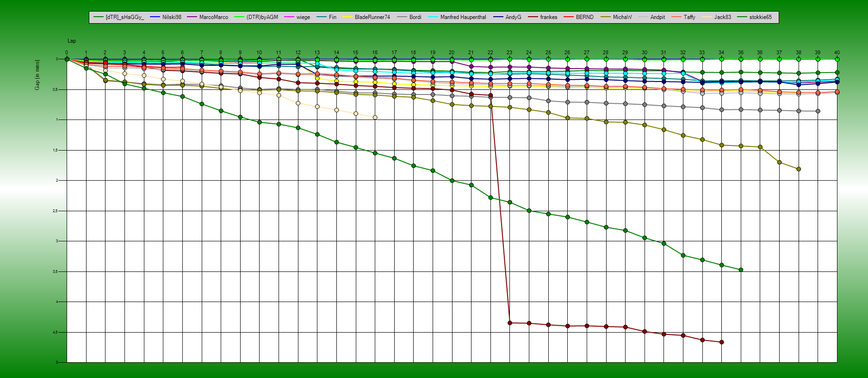The width and height of the screenshot is (868, 378).
Task: Click the dark red point after the drop at lap 23
Action: [510, 323]
